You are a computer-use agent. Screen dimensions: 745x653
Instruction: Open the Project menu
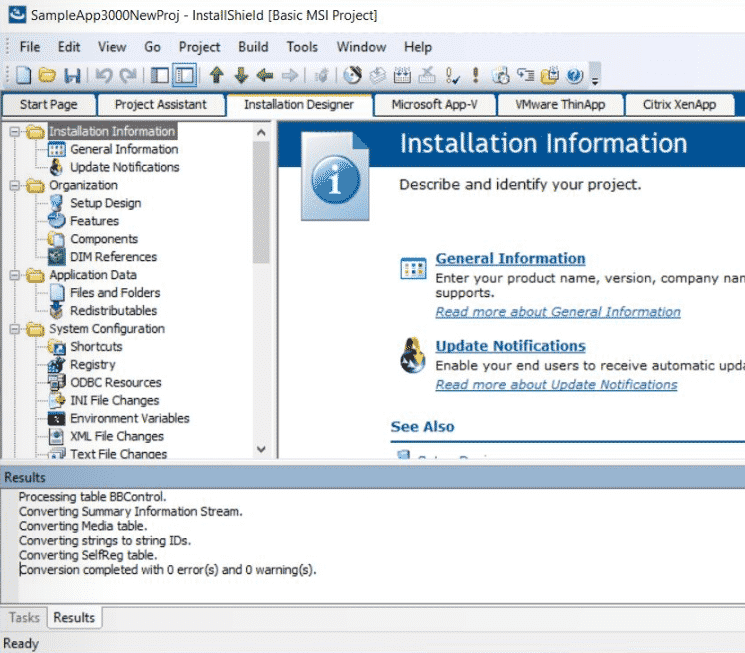pos(199,47)
